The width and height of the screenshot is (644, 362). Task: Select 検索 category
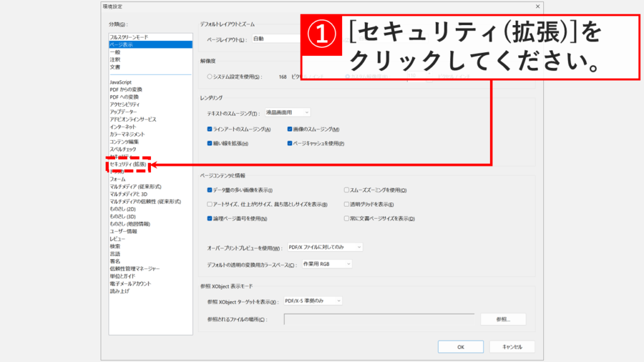pyautogui.click(x=115, y=246)
